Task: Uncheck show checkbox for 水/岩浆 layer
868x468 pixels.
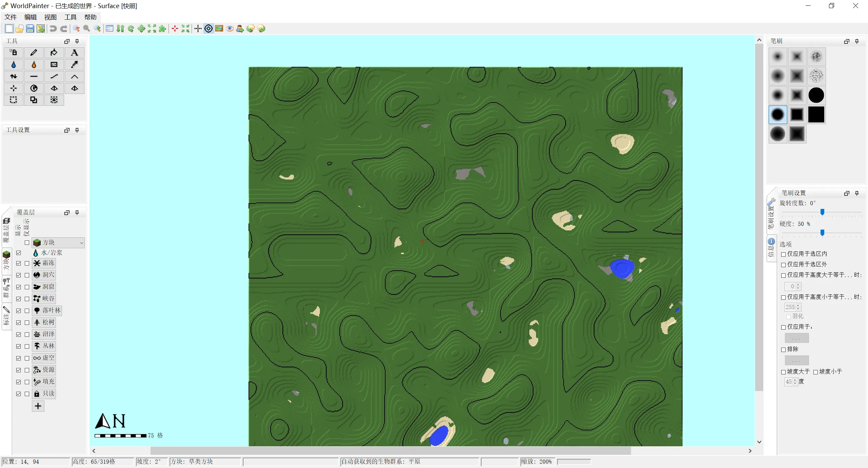Action: [x=19, y=253]
